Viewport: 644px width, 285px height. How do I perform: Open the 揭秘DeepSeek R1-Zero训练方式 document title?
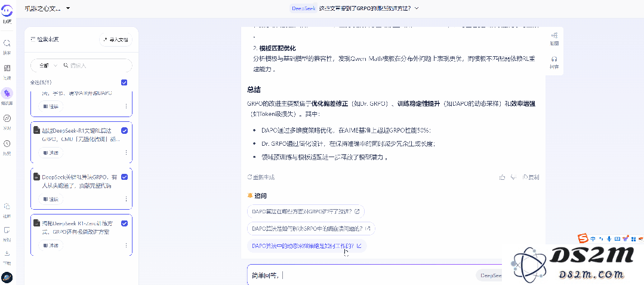78,228
